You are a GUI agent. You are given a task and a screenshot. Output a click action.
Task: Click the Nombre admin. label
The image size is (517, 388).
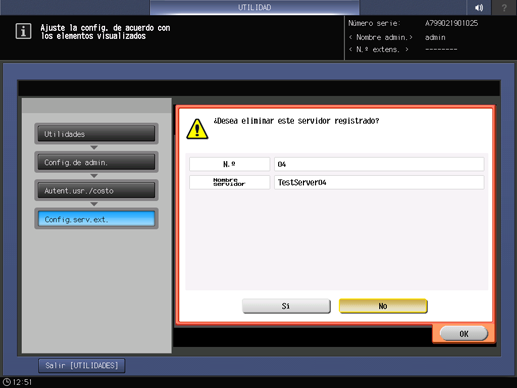click(x=381, y=37)
